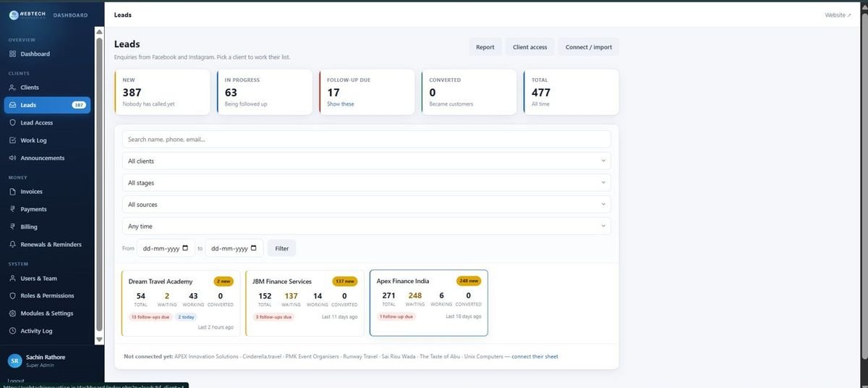Viewport: 868px width, 388px height.
Task: Open Renewals & Reminders menu item
Action: pos(47,245)
